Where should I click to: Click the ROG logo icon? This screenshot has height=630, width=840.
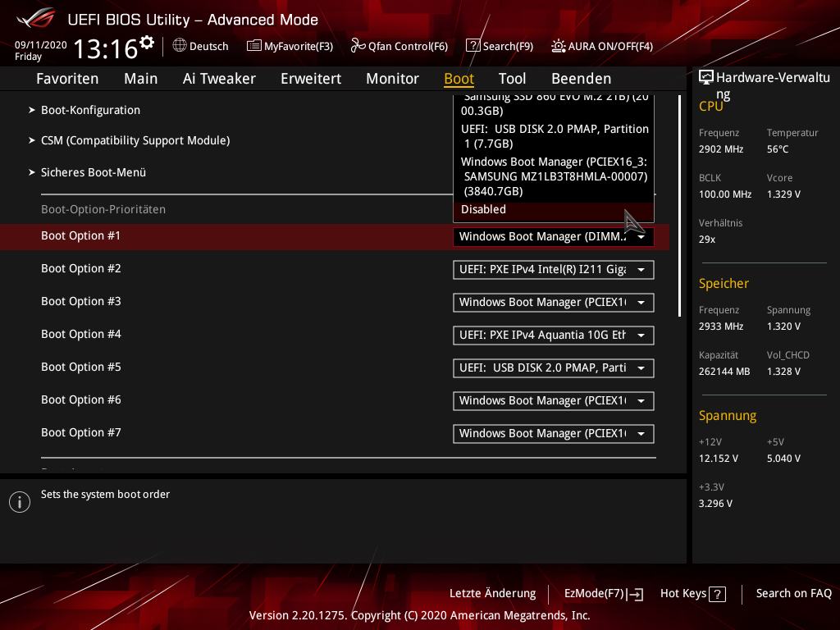pyautogui.click(x=36, y=18)
